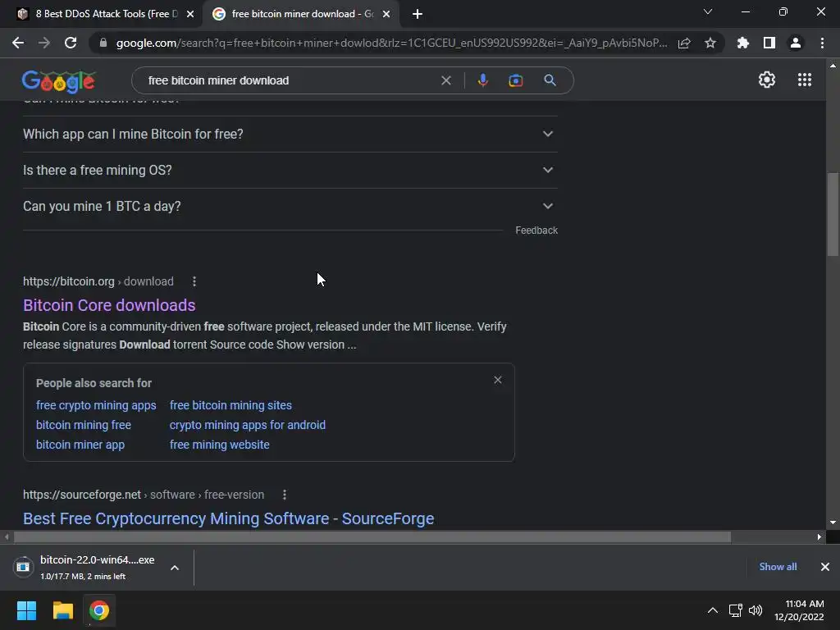This screenshot has width=840, height=630.
Task: Open the Chrome profile menu
Action: (x=796, y=43)
